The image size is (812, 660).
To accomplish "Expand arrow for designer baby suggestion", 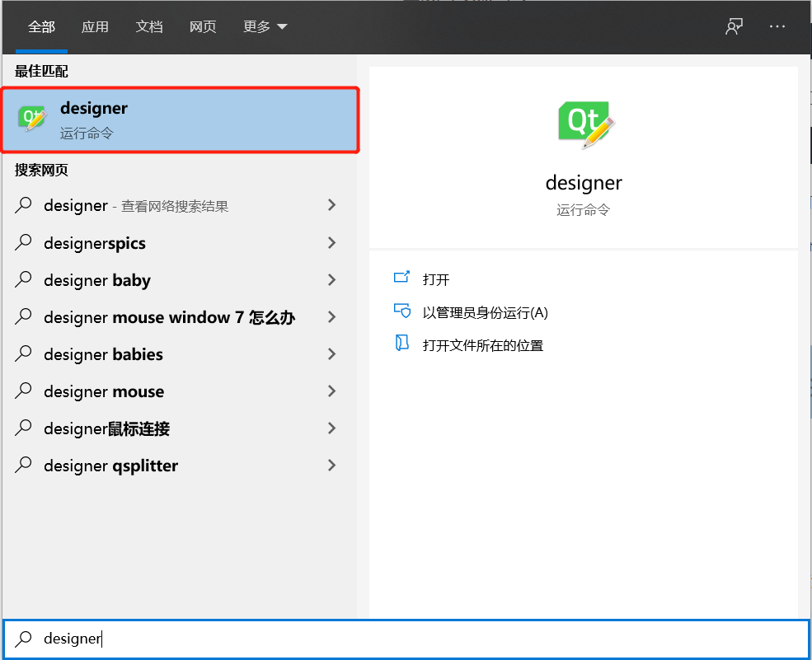I will (x=332, y=279).
